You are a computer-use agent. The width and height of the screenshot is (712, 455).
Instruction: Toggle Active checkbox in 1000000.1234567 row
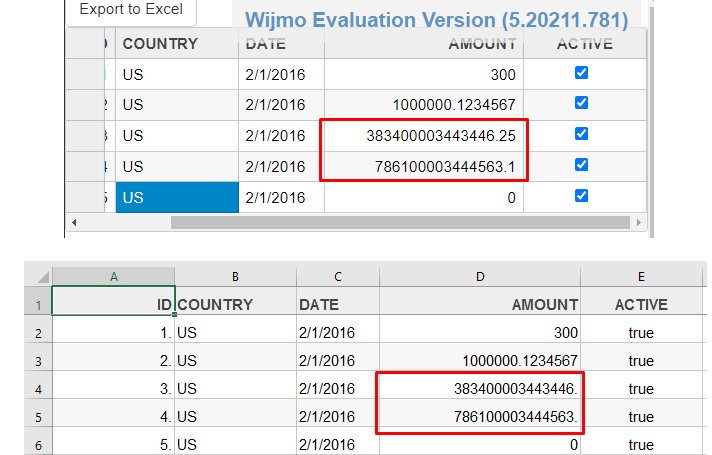point(581,103)
